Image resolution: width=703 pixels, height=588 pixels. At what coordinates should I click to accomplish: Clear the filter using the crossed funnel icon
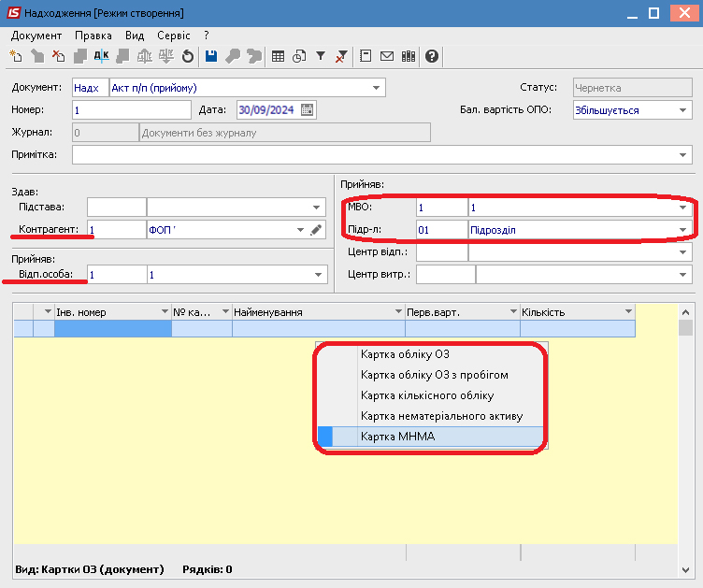tap(342, 56)
